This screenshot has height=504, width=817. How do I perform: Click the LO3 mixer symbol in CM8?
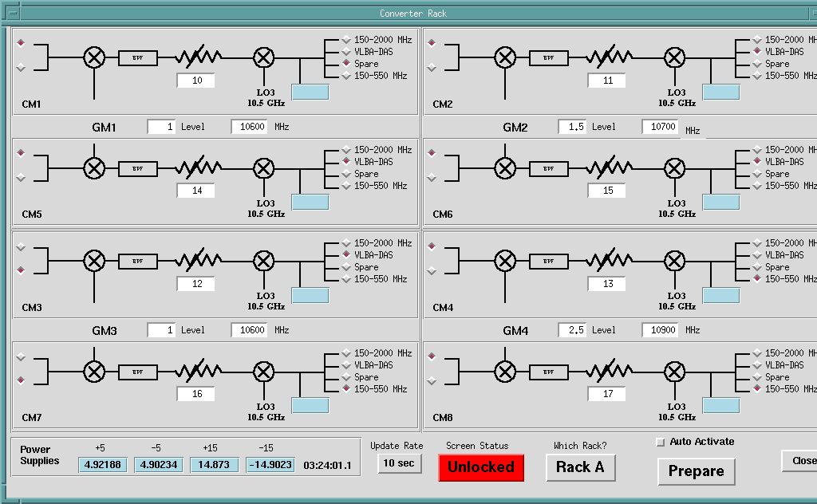675,371
